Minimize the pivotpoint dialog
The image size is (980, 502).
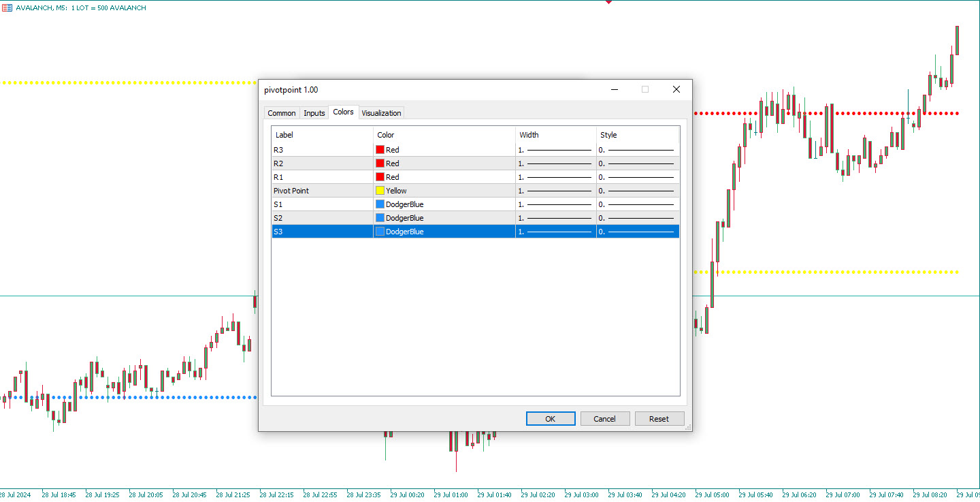click(614, 89)
